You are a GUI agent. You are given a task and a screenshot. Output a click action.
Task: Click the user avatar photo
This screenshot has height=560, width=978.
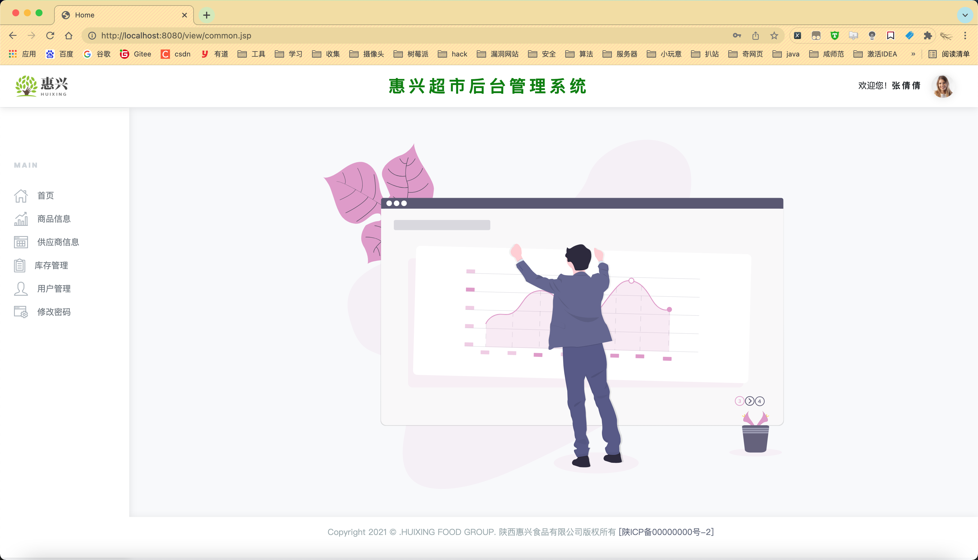(942, 86)
